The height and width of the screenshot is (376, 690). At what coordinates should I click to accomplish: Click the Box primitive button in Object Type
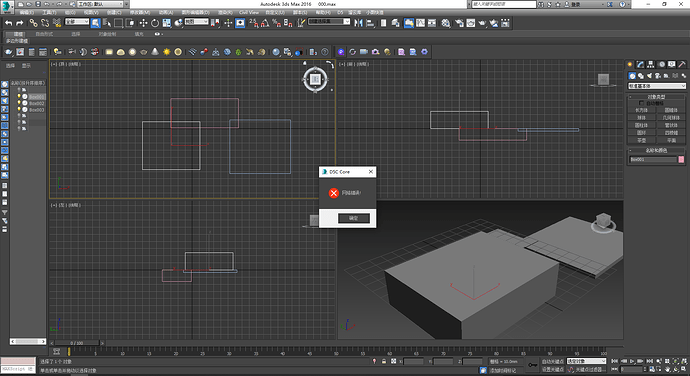[641, 110]
